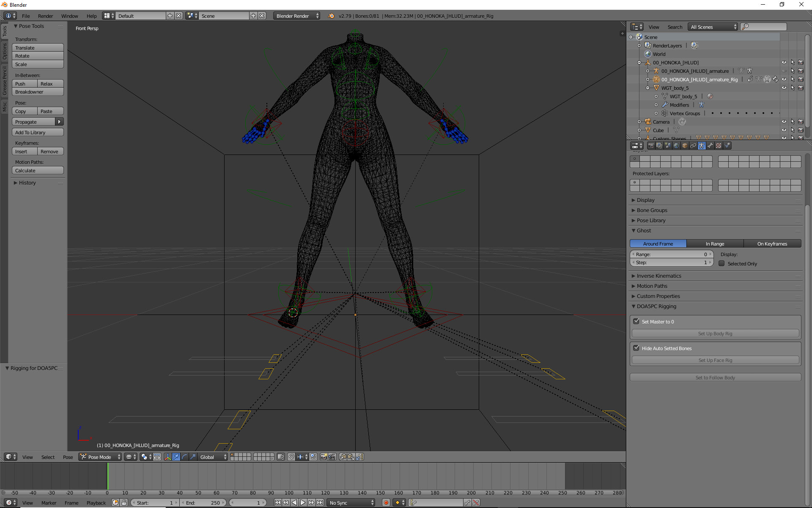
Task: Click the timeline End frame field
Action: click(203, 502)
